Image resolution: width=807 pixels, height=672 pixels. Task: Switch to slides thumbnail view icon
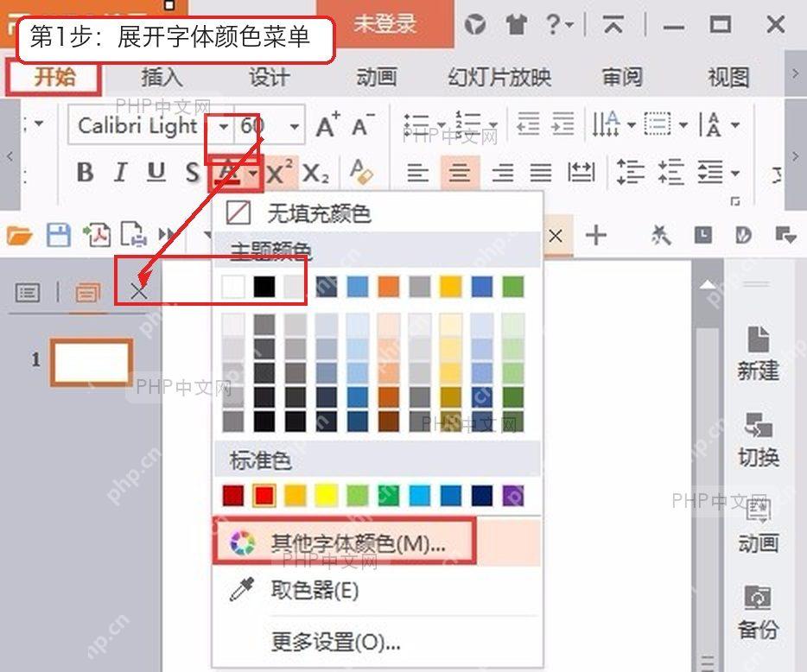[x=88, y=293]
